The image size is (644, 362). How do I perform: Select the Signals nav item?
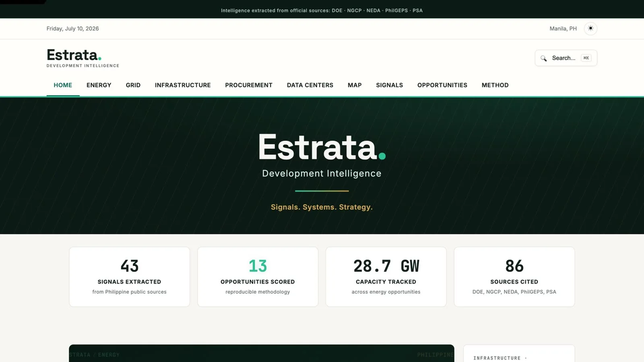point(390,85)
